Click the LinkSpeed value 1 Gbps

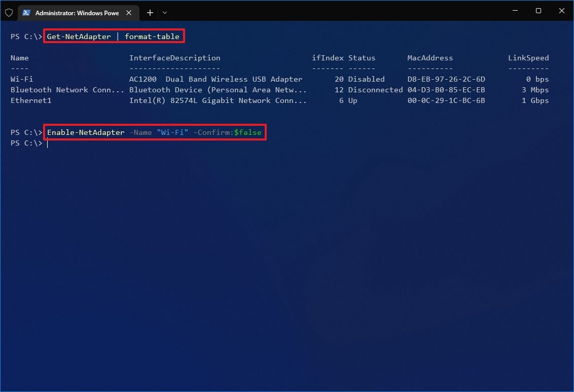[x=535, y=100]
